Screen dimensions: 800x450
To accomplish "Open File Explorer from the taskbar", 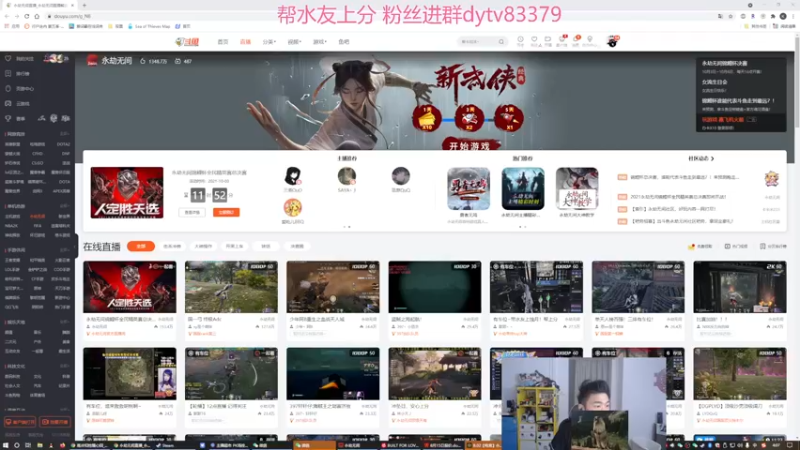I will [x=40, y=445].
